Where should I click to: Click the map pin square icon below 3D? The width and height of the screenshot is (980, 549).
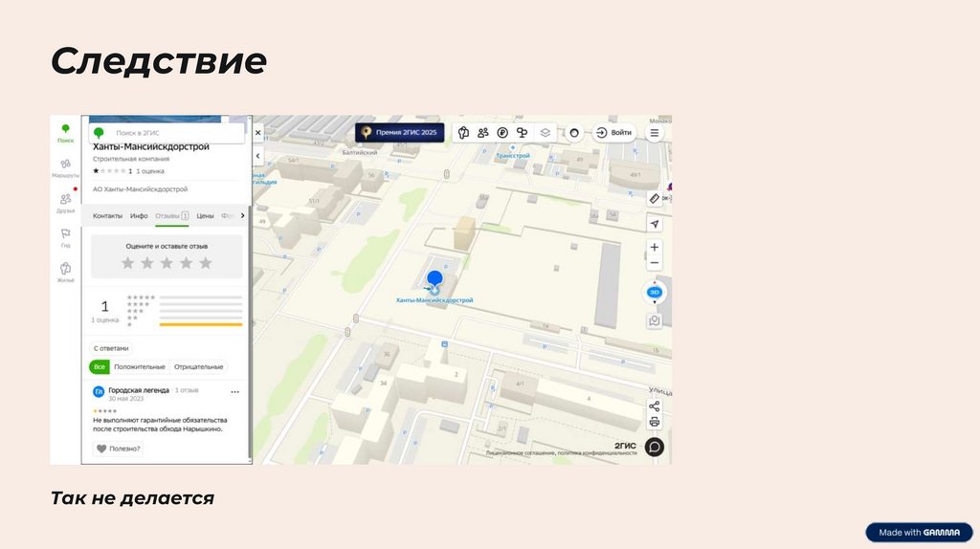coord(655,320)
